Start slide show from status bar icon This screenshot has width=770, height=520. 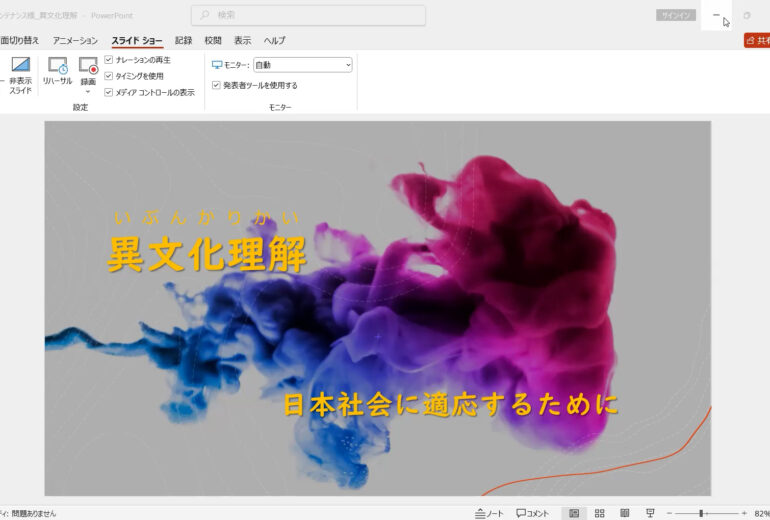[x=650, y=513]
